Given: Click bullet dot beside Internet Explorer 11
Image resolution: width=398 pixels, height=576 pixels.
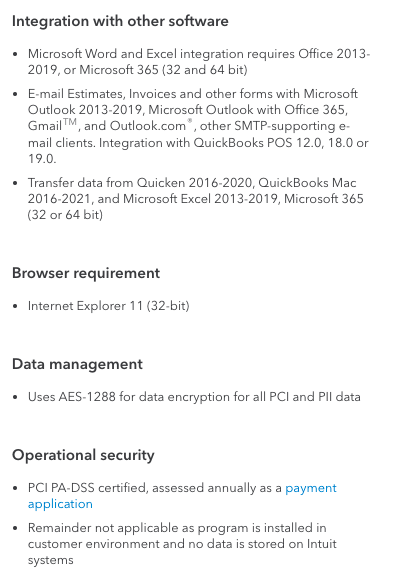Looking at the screenshot, I should pyautogui.click(x=15, y=307).
